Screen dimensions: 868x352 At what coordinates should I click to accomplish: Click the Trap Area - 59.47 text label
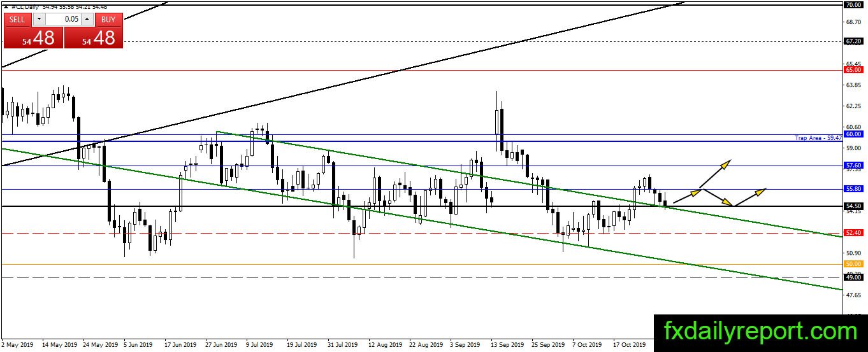(x=819, y=137)
